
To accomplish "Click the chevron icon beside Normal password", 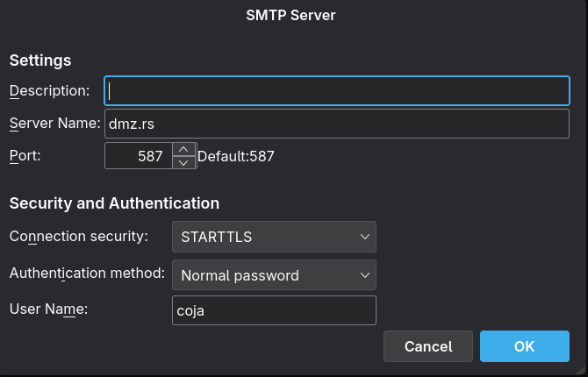I will (x=365, y=275).
